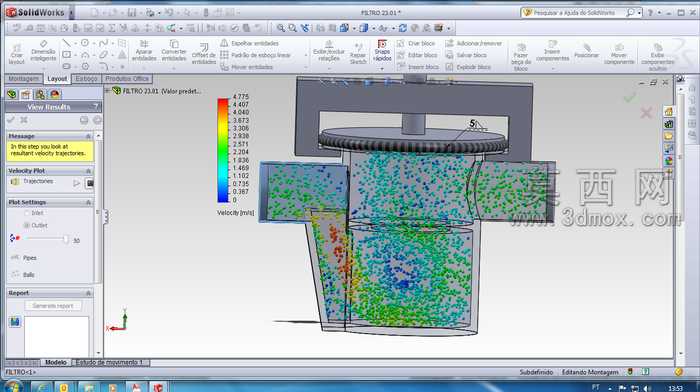Collapse the Message section
The image size is (700, 392).
click(x=88, y=136)
